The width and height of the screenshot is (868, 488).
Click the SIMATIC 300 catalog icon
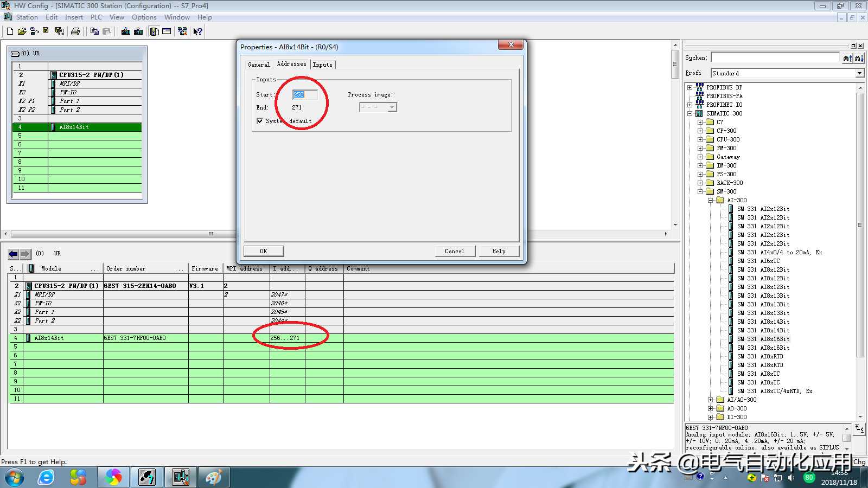(x=699, y=113)
